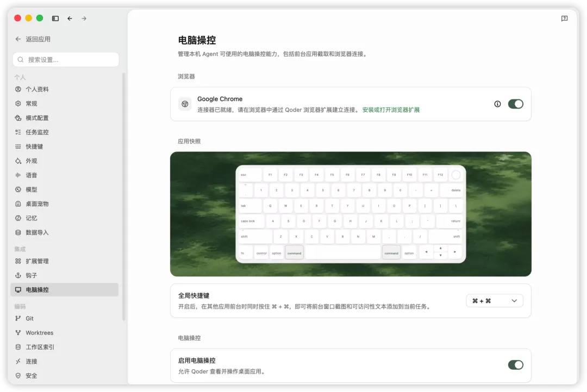Select 电脑操控 in the sidebar

tap(64, 289)
